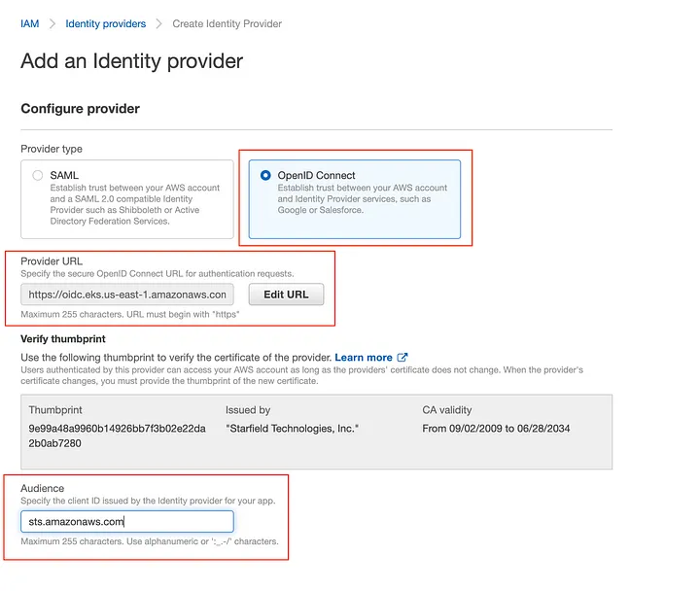Image resolution: width=700 pixels, height=591 pixels.
Task: Open the external link icon beside Learn more
Action: 402,358
